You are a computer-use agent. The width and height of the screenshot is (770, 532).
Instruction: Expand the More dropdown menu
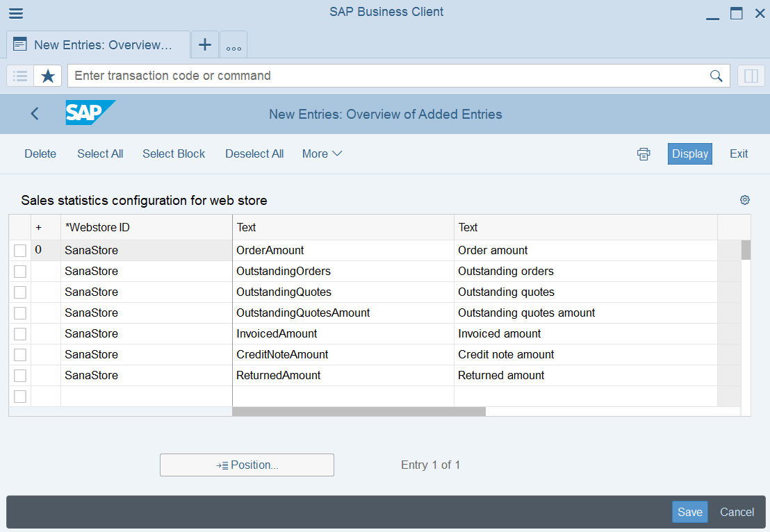[x=322, y=154]
